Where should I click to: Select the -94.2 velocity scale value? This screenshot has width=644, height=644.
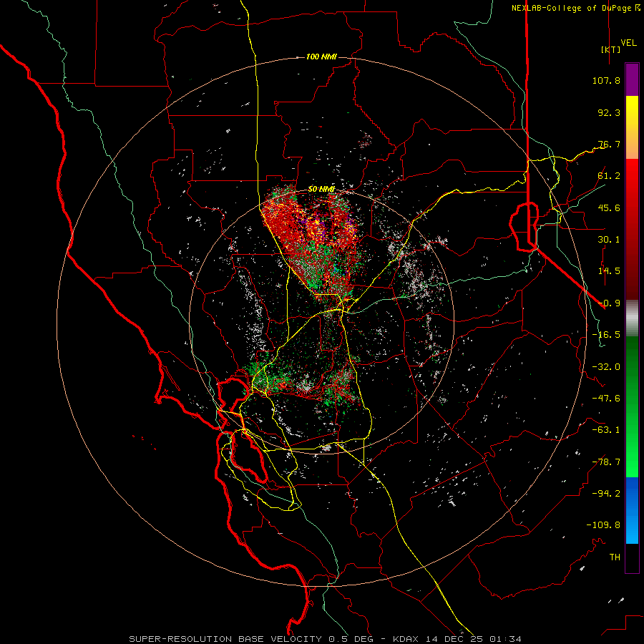[606, 494]
